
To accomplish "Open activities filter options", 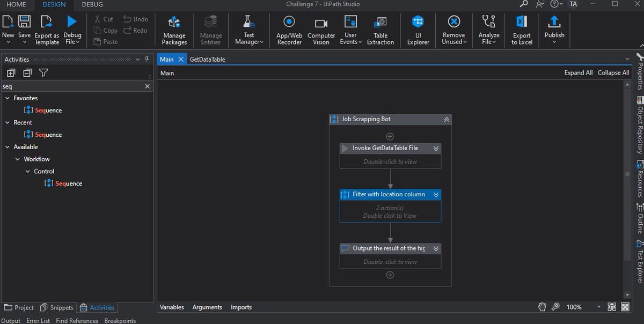I will click(x=43, y=73).
